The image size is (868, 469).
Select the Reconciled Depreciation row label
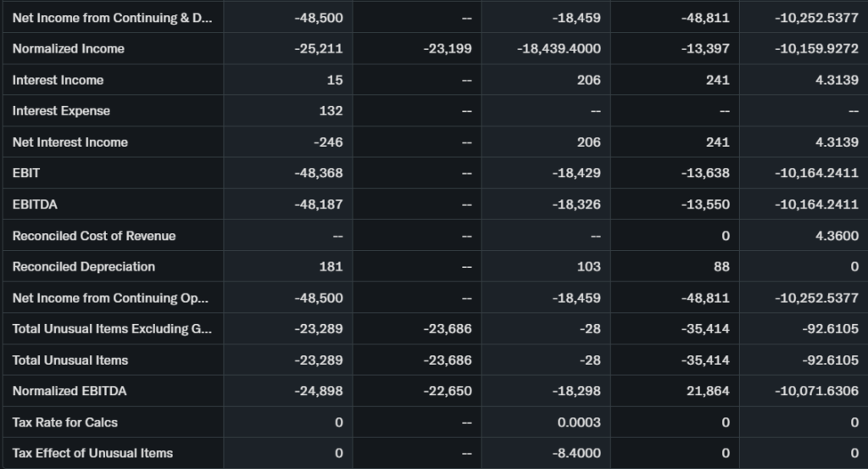point(83,266)
